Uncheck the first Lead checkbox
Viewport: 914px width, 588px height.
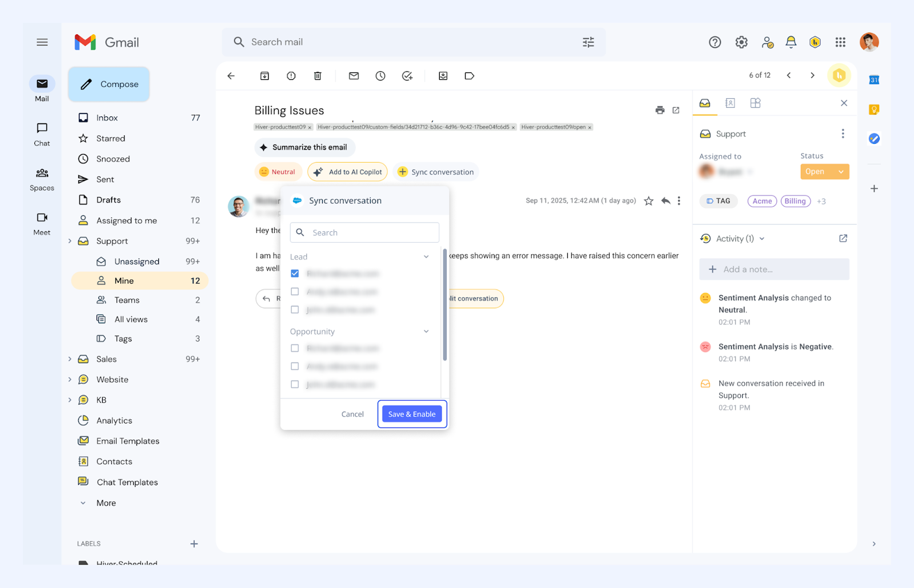[295, 273]
